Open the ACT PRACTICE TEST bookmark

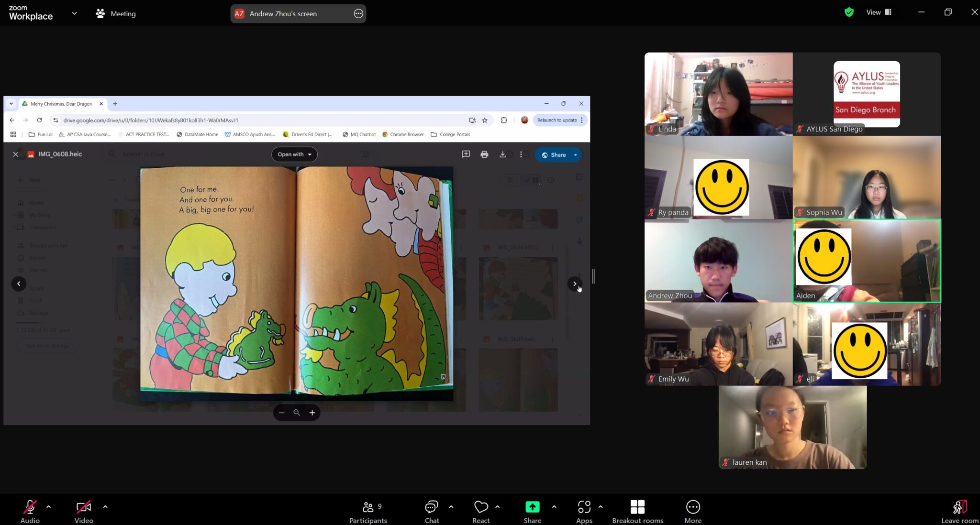point(144,134)
